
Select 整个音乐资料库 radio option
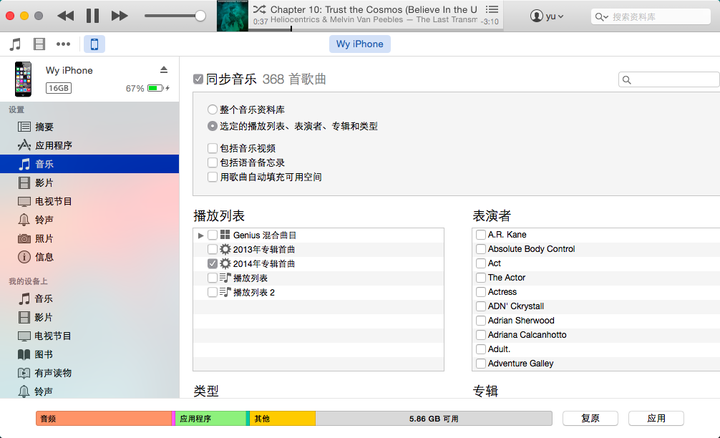point(212,110)
